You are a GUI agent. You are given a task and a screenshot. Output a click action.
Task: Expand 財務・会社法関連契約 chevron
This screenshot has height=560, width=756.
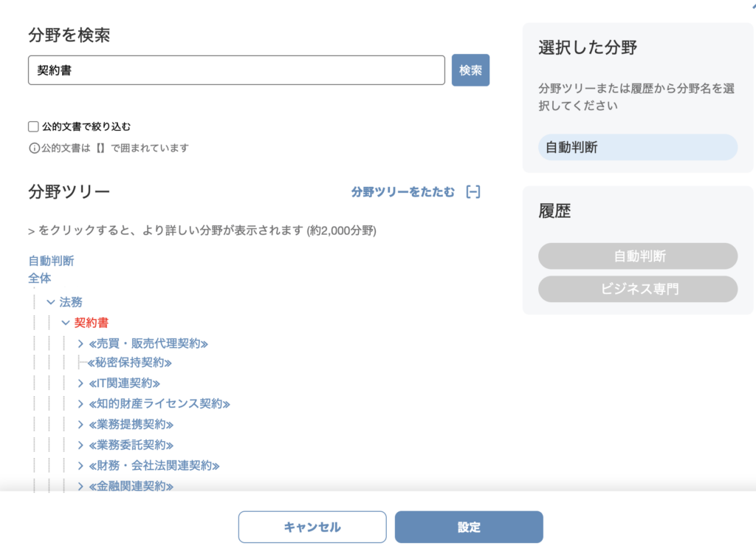tap(80, 466)
